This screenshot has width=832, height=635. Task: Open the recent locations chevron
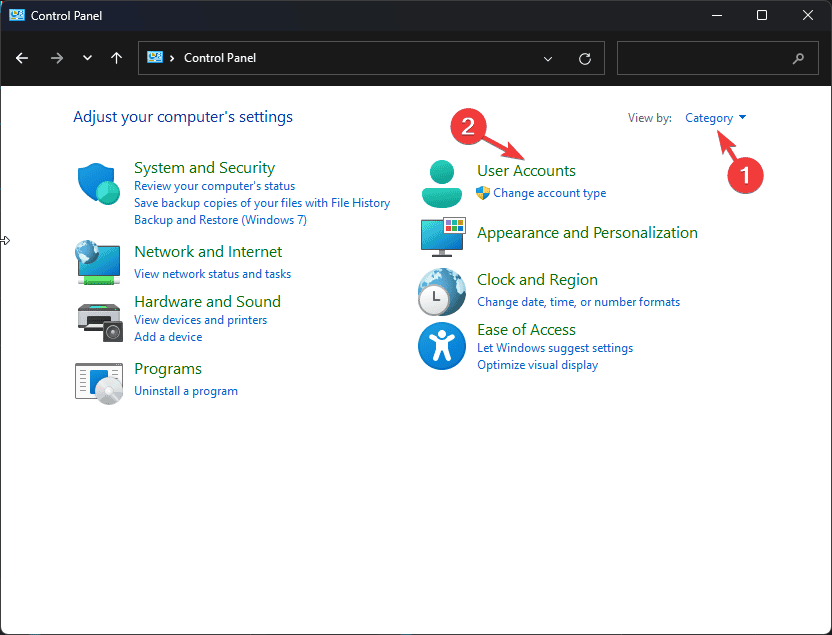[x=88, y=58]
